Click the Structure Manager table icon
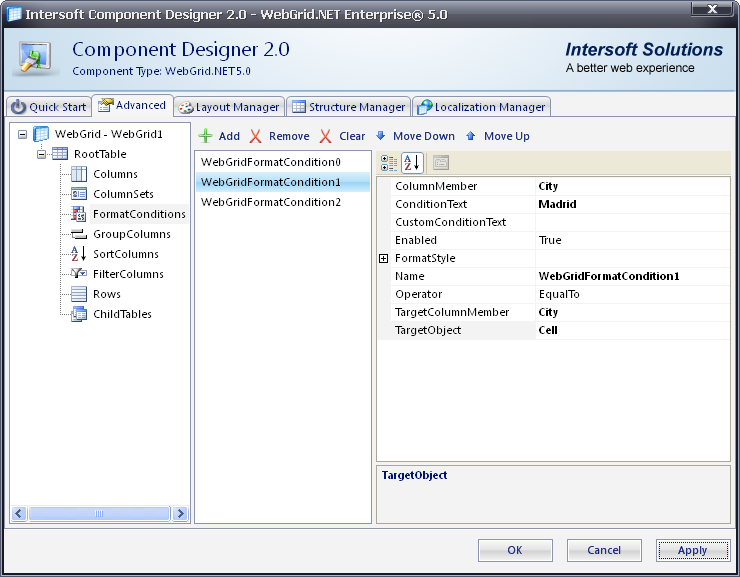Viewport: 740px width, 577px height. 299,107
